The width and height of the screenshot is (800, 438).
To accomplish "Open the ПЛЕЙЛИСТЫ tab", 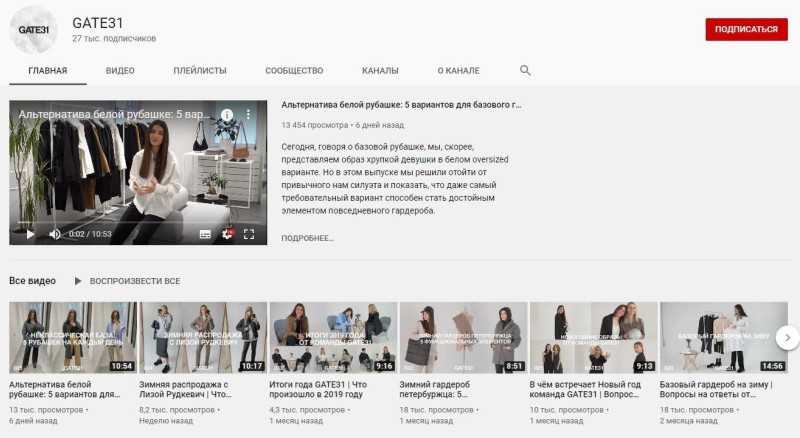I will [x=200, y=70].
